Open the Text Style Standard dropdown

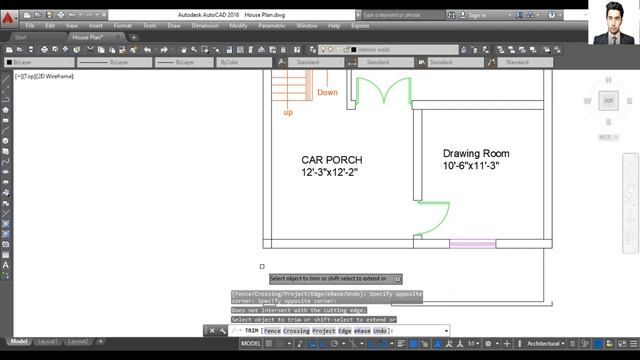click(x=316, y=62)
